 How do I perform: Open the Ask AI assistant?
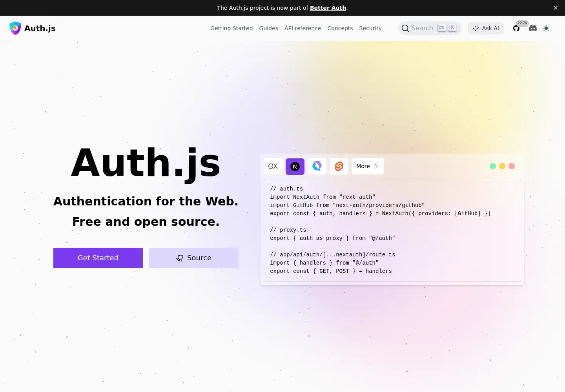(x=486, y=28)
